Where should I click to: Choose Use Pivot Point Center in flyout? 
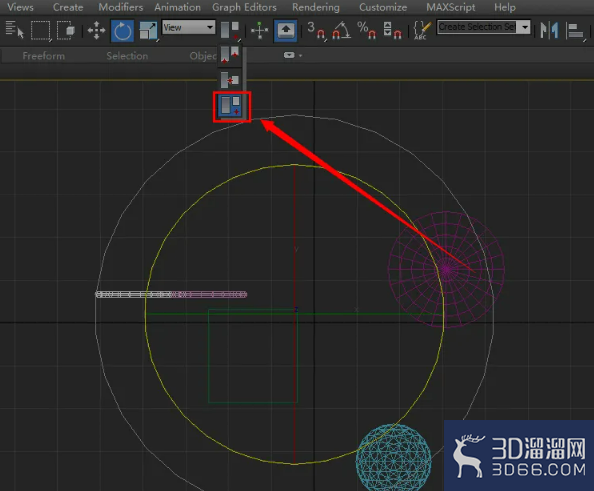230,55
